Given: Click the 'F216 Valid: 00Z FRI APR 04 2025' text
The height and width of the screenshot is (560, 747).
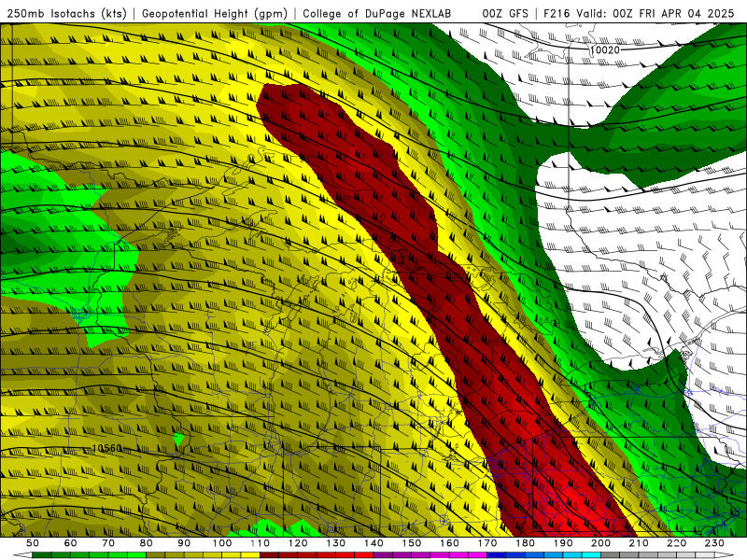Looking at the screenshot, I should pos(639,14).
